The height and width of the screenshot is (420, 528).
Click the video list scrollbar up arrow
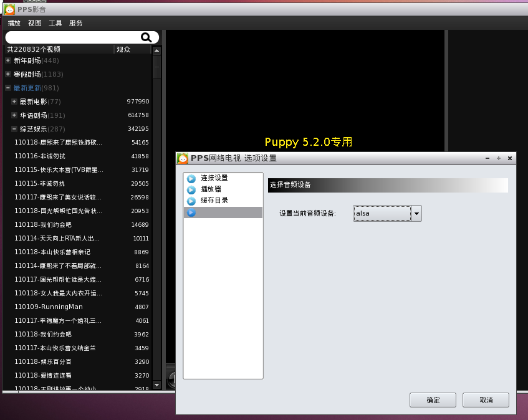click(x=156, y=51)
